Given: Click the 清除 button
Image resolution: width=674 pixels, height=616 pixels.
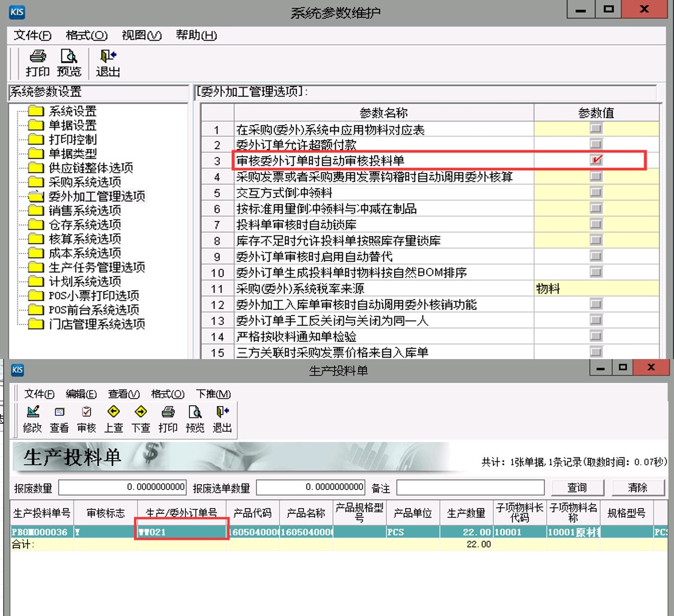Looking at the screenshot, I should coord(638,488).
